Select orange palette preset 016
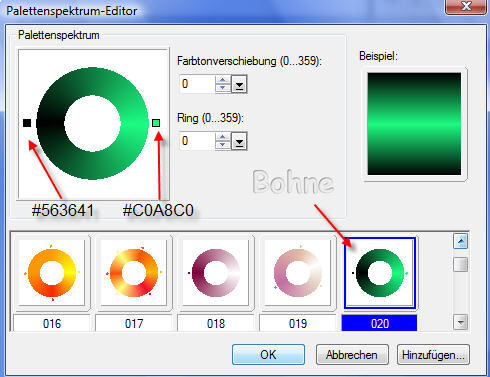The width and height of the screenshot is (490, 377). coord(52,272)
